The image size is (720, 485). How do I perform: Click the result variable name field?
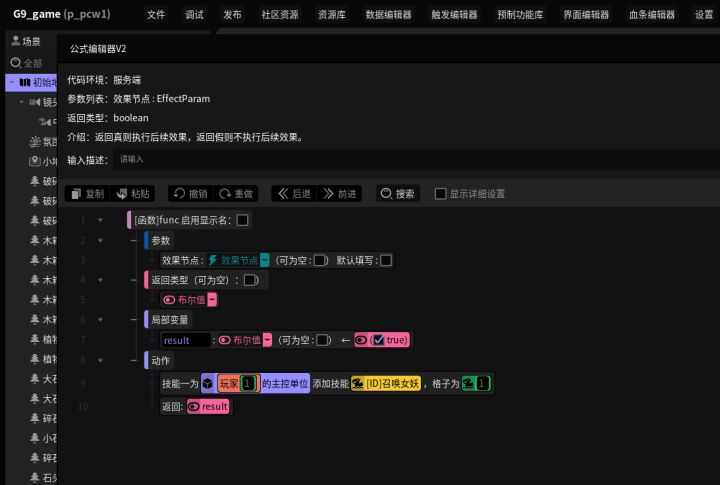click(x=186, y=340)
